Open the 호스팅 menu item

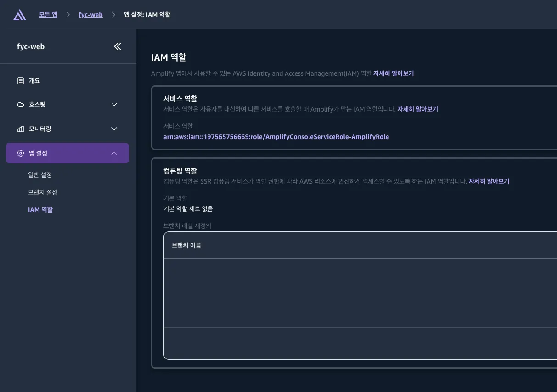point(68,105)
